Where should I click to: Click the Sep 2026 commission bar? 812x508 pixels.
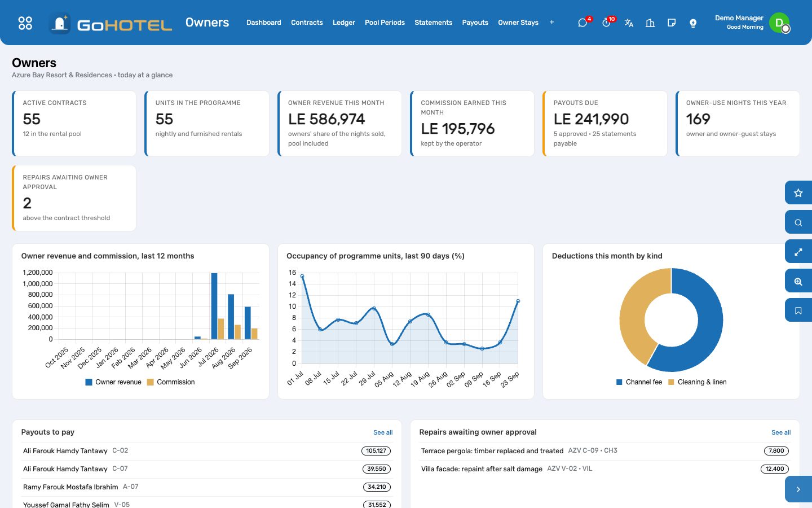coord(254,334)
